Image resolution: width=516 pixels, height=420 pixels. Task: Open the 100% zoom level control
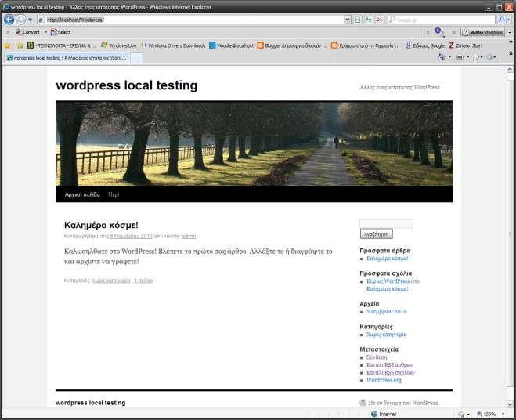(490, 414)
